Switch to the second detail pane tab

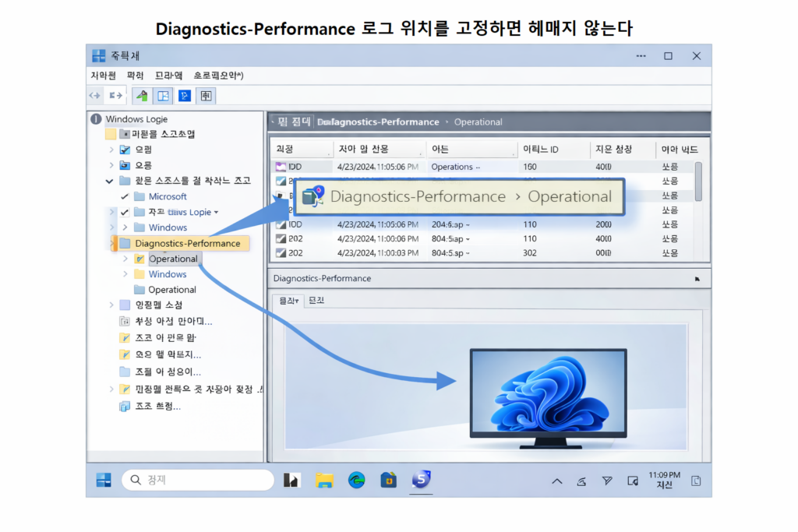tap(316, 301)
